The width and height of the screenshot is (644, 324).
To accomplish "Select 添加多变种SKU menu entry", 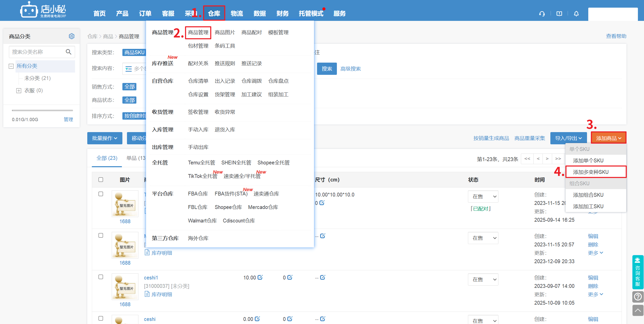I will point(591,172).
